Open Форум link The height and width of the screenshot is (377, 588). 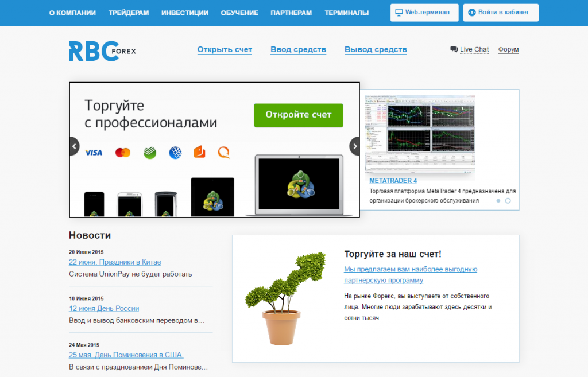coord(509,49)
